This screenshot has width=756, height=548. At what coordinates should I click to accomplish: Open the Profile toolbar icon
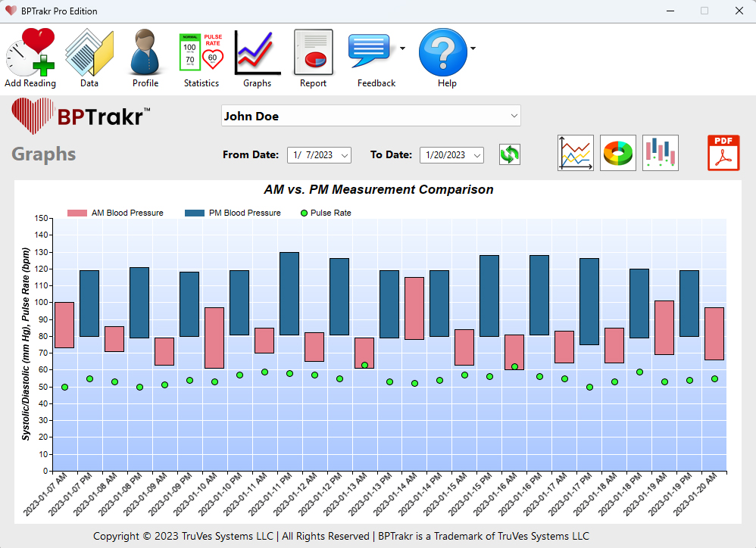(145, 53)
